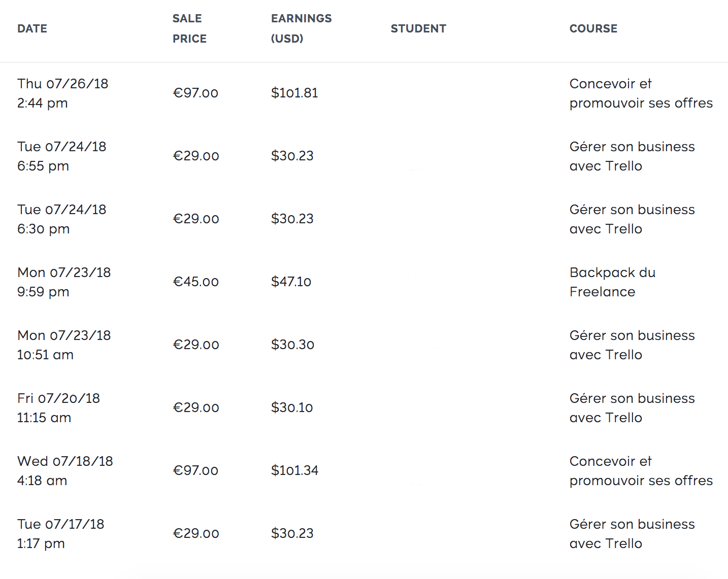Select the Mon 07/23/18 10:51 am date
The image size is (728, 579).
click(64, 345)
